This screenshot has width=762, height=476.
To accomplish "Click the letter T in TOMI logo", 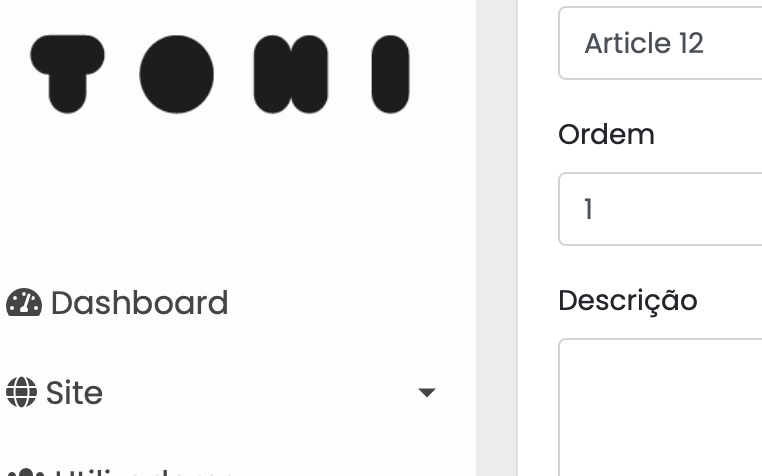I will (67, 72).
